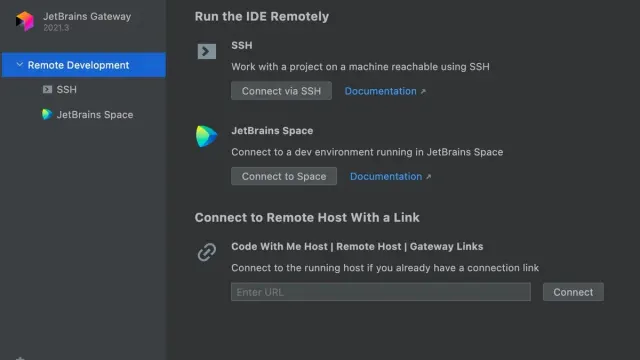Click the Connect button next to URL field
The width and height of the screenshot is (640, 360).
pyautogui.click(x=573, y=292)
